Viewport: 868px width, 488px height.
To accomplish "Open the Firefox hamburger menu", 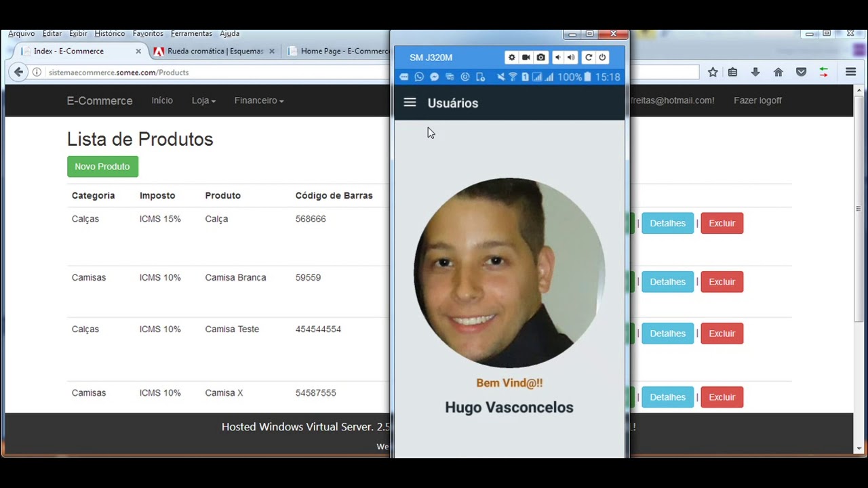I will pyautogui.click(x=850, y=72).
